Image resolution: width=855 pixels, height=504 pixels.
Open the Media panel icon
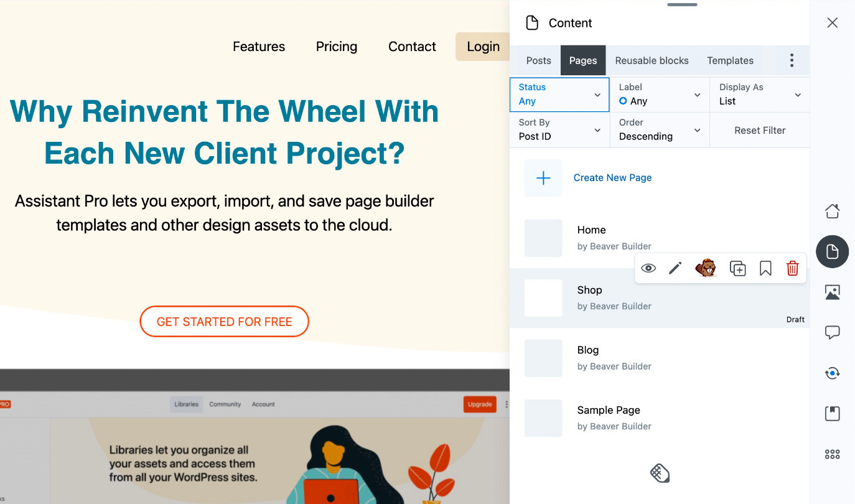click(832, 291)
